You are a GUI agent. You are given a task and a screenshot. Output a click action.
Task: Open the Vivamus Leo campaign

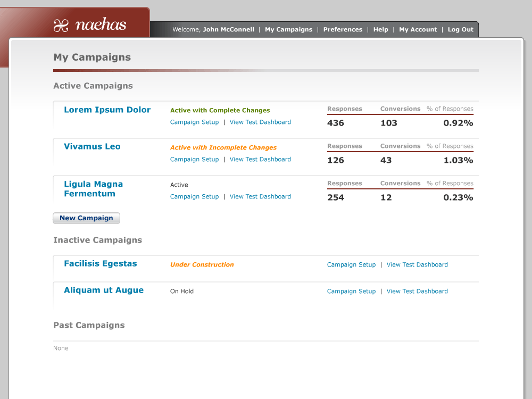(92, 147)
